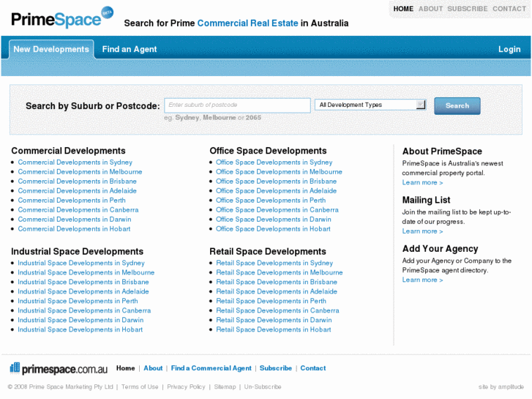Screen dimensions: 532x399
Task: Click Learn more under About PrimeSpace
Action: tap(422, 183)
